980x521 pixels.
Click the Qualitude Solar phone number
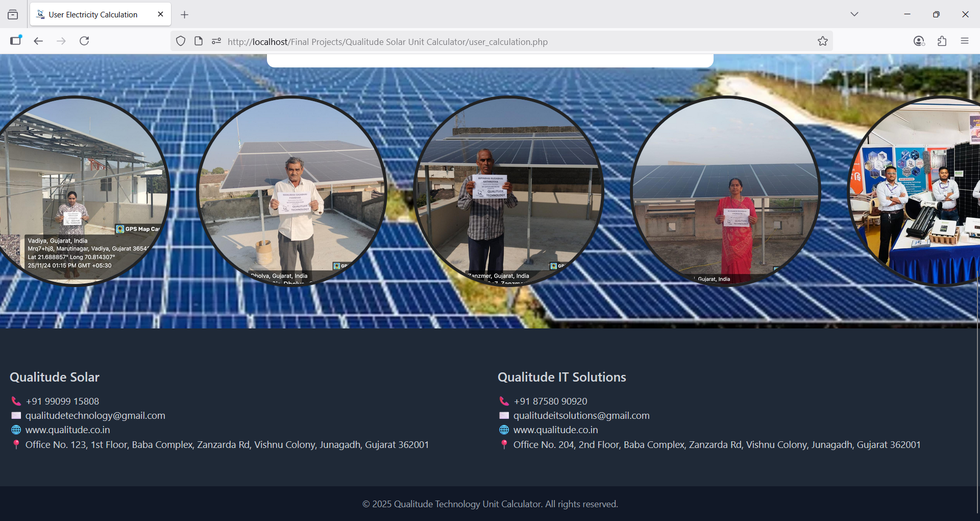(62, 401)
